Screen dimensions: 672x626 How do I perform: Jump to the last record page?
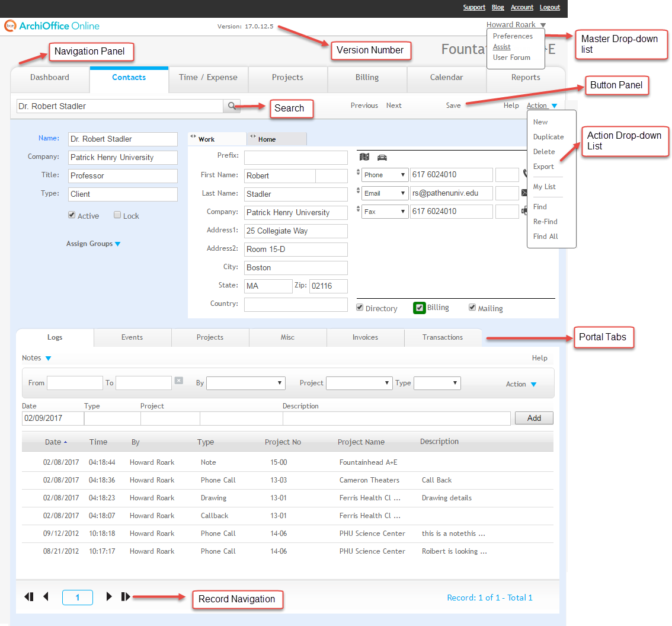[x=126, y=596]
